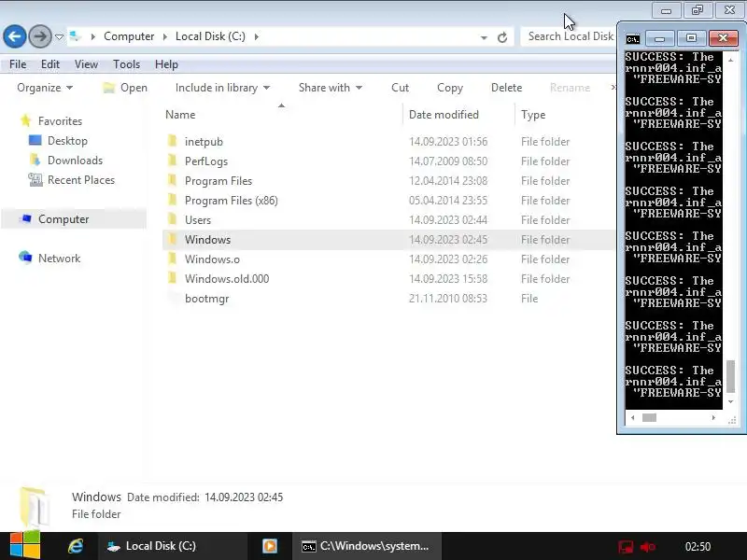Open the Help menu
This screenshot has width=747, height=560.
tap(166, 64)
